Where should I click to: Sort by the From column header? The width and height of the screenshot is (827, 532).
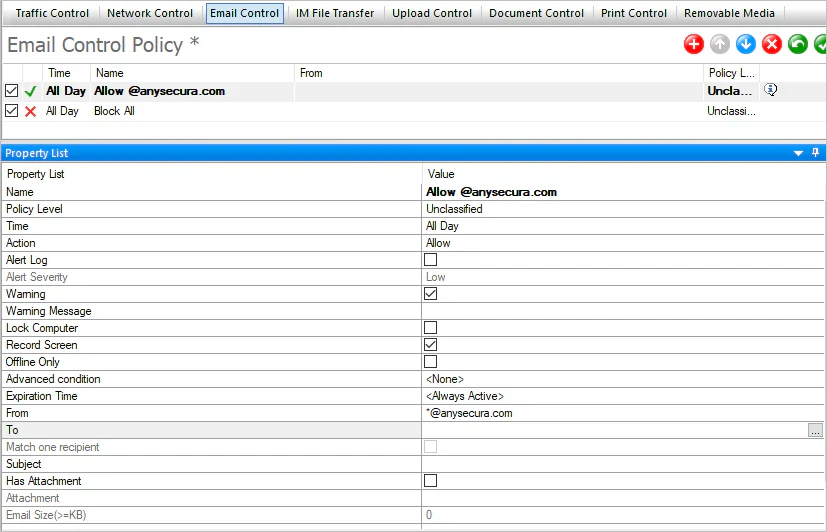coord(498,73)
